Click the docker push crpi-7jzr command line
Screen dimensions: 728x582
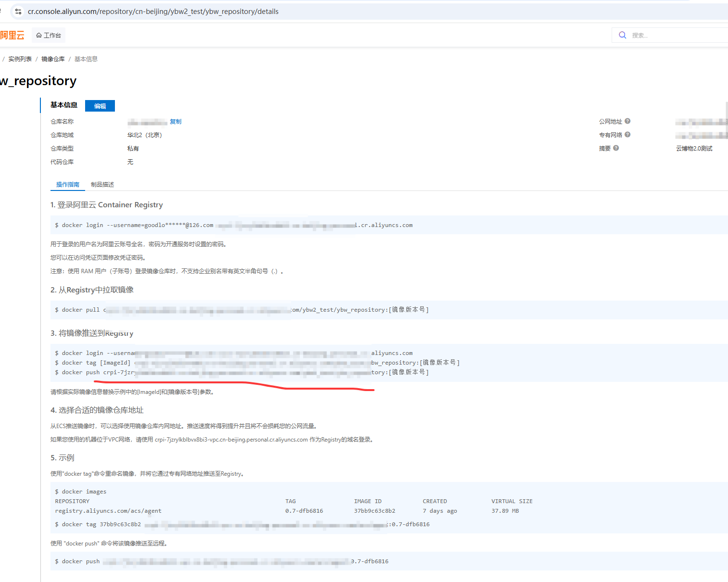tap(242, 372)
